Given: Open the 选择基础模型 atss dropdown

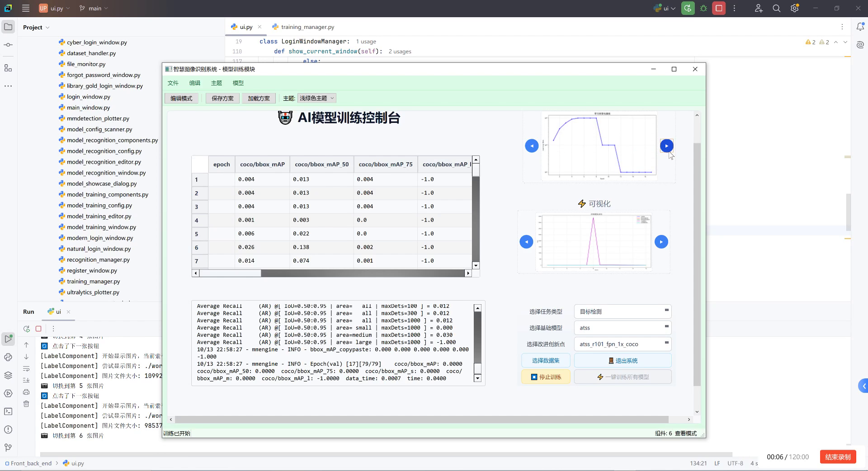Looking at the screenshot, I should [x=623, y=328].
